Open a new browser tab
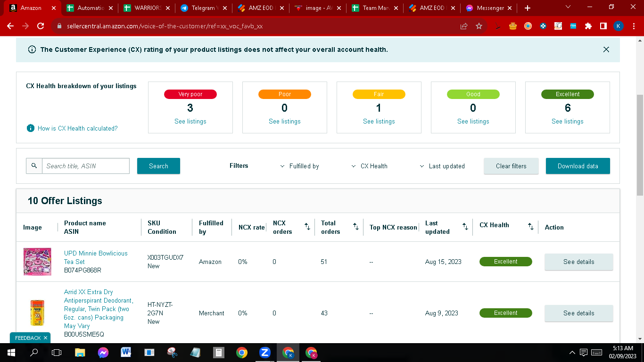The width and height of the screenshot is (644, 362). (x=528, y=8)
